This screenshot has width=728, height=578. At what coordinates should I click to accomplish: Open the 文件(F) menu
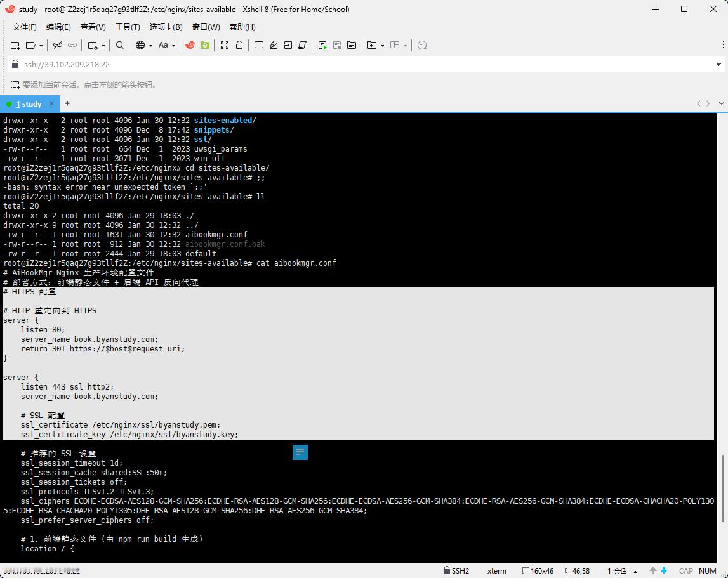25,27
